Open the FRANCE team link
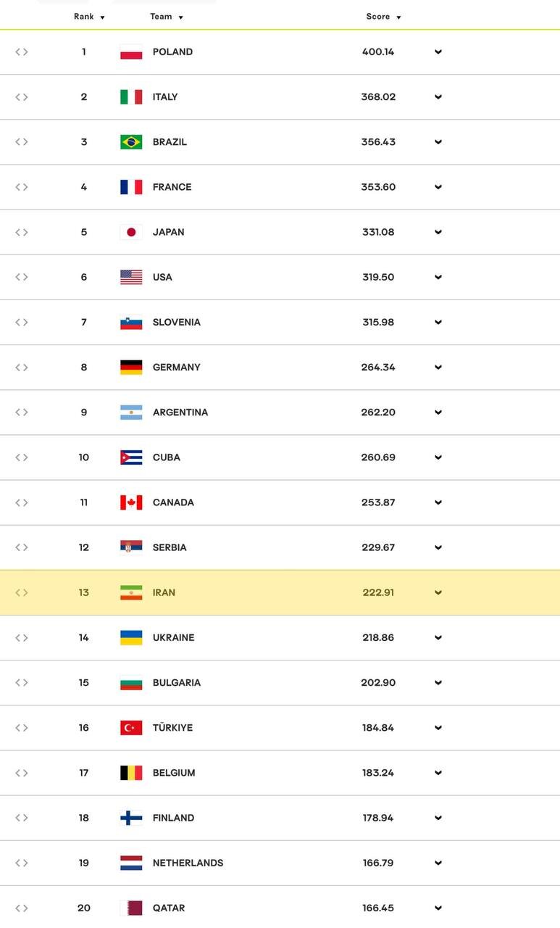560x928 pixels. point(172,187)
